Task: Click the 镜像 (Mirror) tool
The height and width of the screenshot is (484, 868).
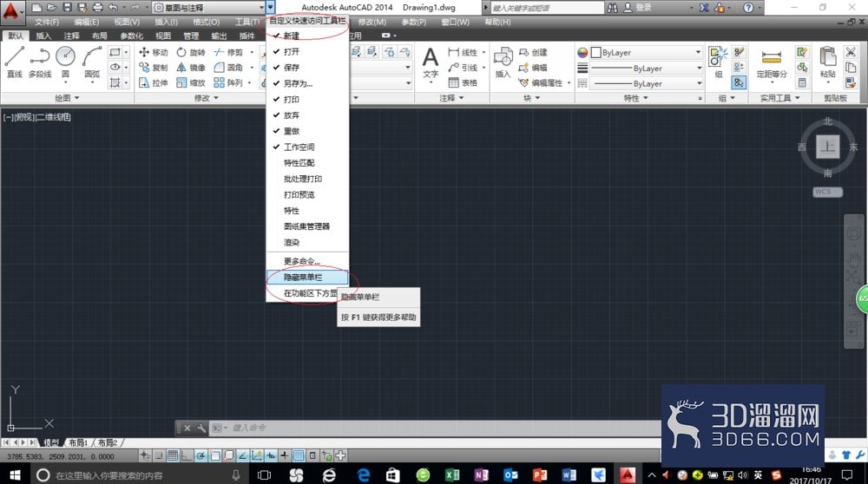Action: [x=190, y=68]
